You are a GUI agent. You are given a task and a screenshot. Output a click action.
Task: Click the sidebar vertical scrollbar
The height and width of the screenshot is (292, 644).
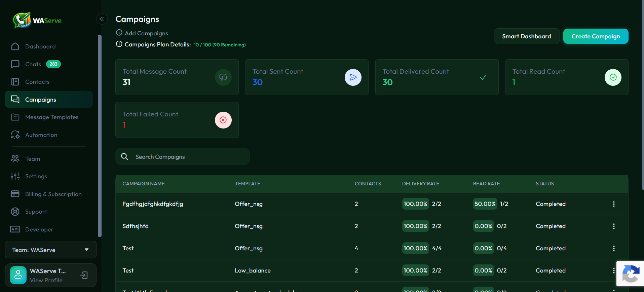pyautogui.click(x=100, y=136)
